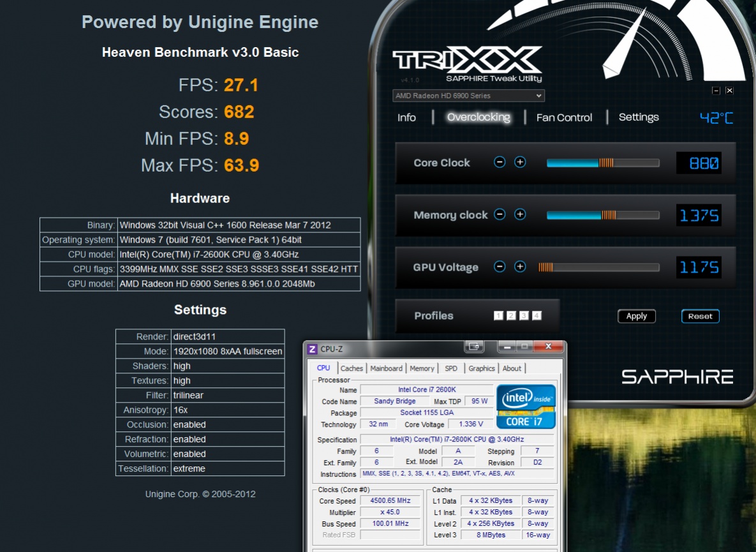The image size is (756, 552).
Task: Click the Heaven Benchmark score value 682
Action: click(239, 112)
